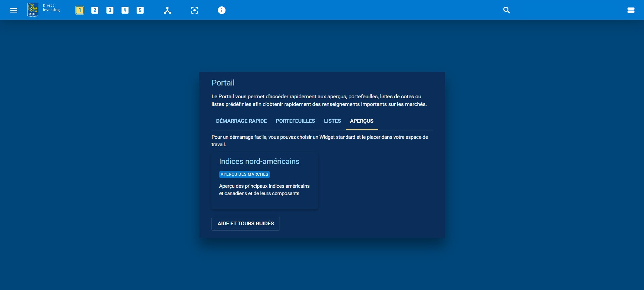Choose the Indices nord-américains widget title
The image size is (644, 290).
click(259, 162)
